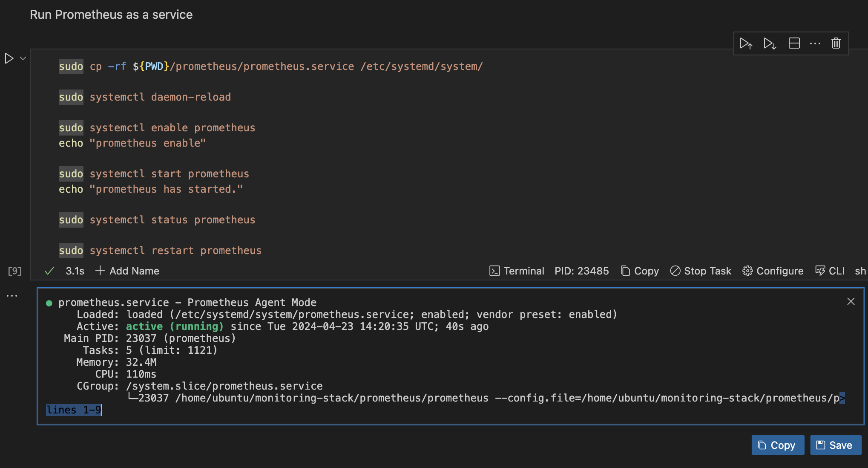The height and width of the screenshot is (468, 868).
Task: Expand the run options chevron beside play
Action: tap(23, 58)
